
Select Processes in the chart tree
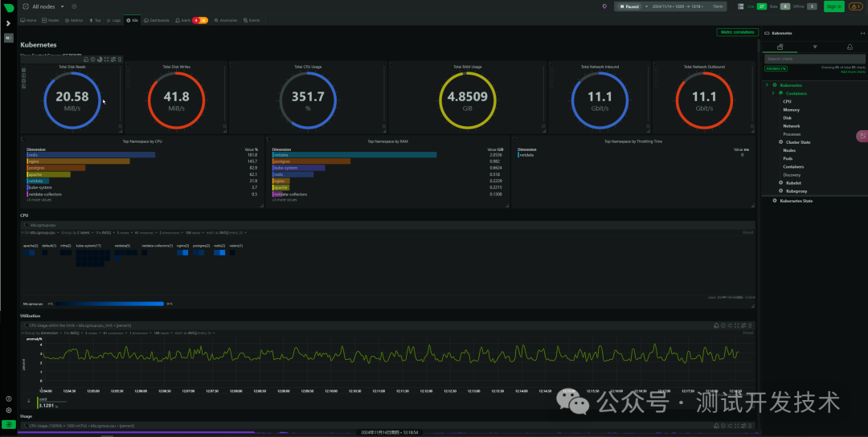(x=792, y=134)
